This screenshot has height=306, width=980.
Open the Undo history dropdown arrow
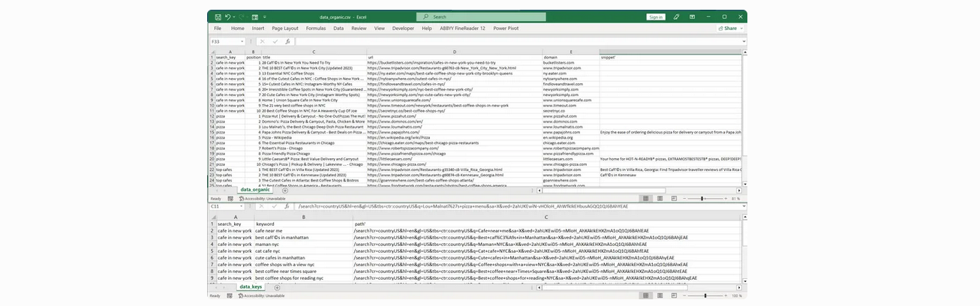[x=234, y=16]
